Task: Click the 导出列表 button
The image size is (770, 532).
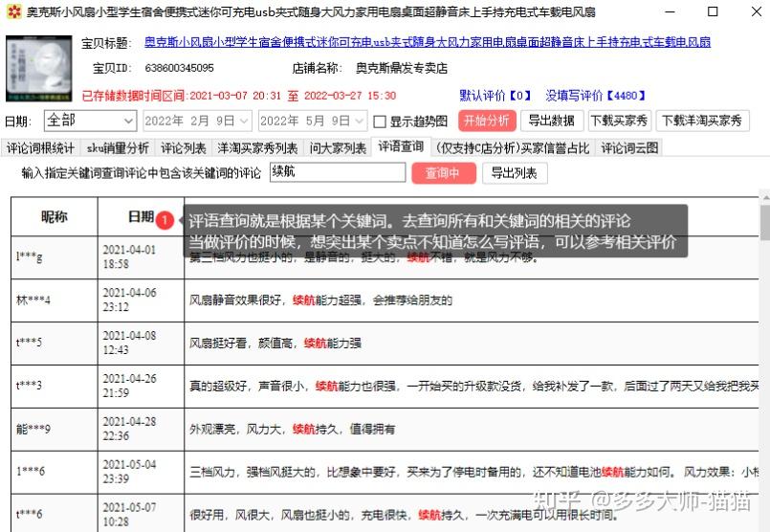Action: (514, 173)
